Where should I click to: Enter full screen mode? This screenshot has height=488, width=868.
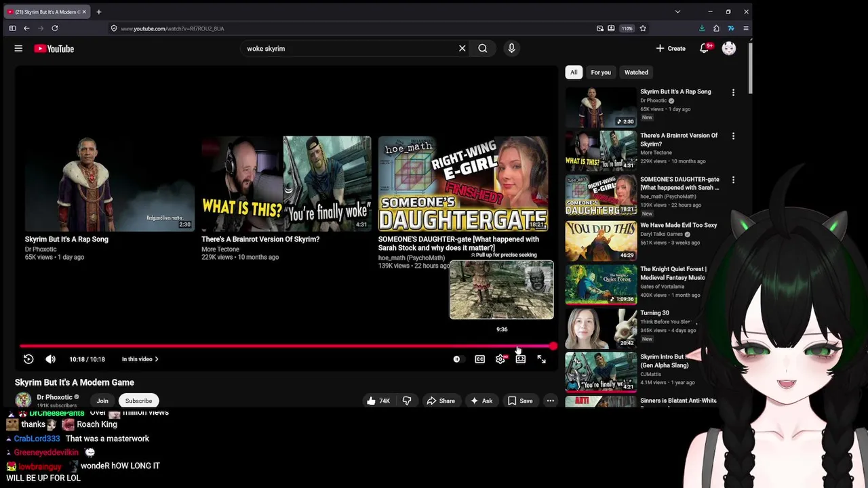tap(541, 359)
